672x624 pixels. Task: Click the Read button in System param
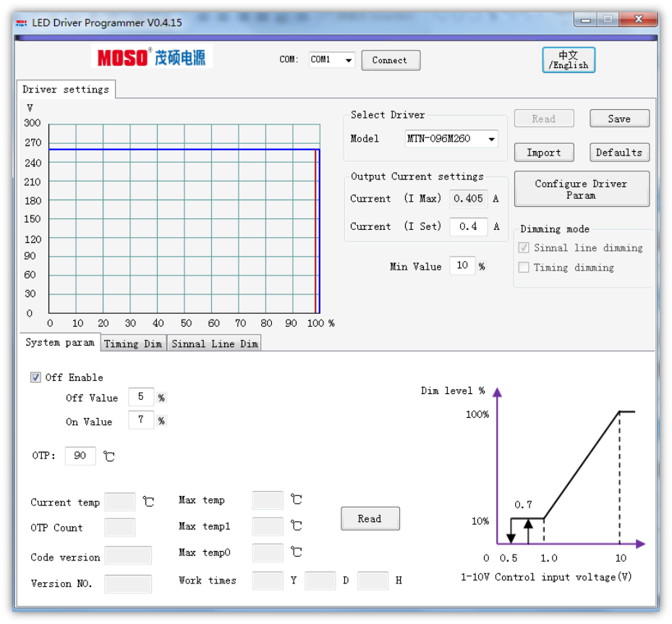370,518
